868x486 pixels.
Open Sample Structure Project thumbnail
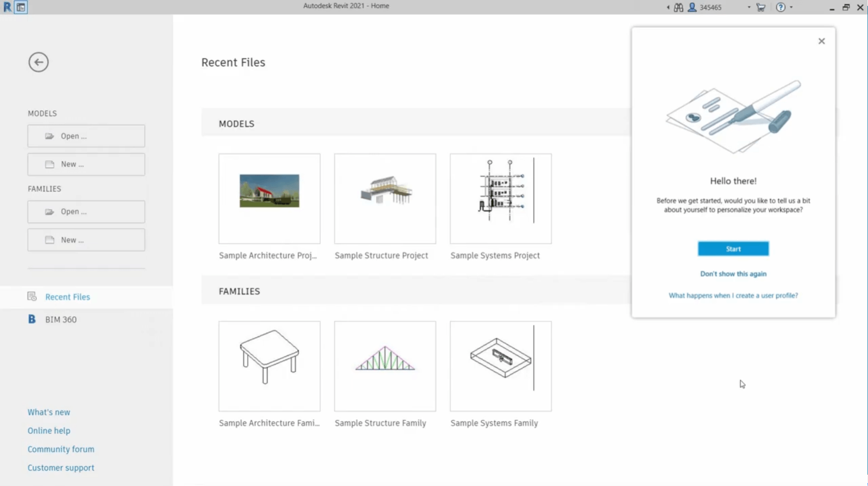[x=385, y=198]
